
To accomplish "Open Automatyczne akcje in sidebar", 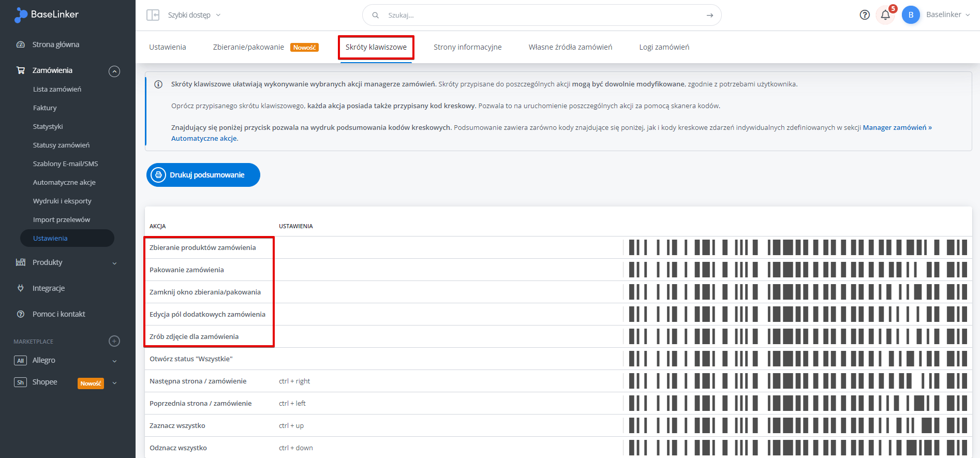I will pyautogui.click(x=64, y=183).
